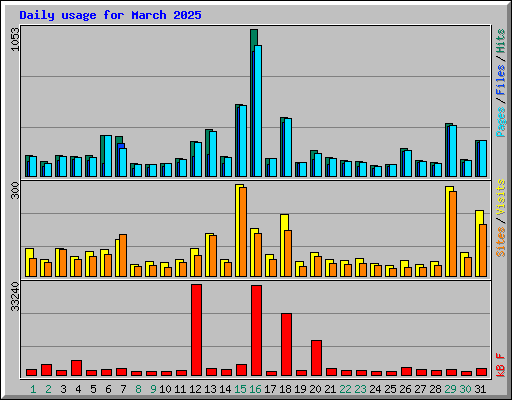The width and height of the screenshot is (512, 400).
Task: Click day 15 on the x-axis
Action: (x=240, y=389)
